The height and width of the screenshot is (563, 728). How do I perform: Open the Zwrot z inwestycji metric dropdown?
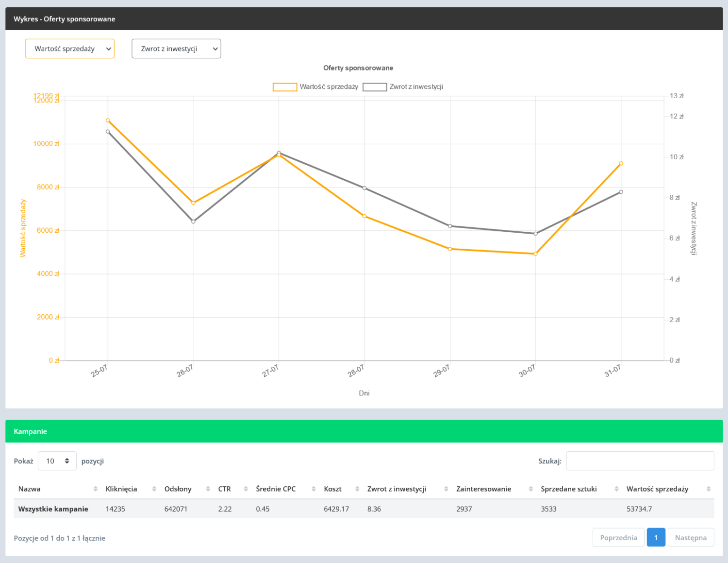176,49
